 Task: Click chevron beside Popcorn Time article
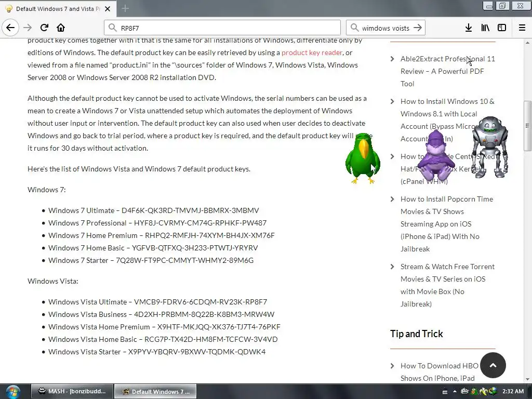[392, 199]
